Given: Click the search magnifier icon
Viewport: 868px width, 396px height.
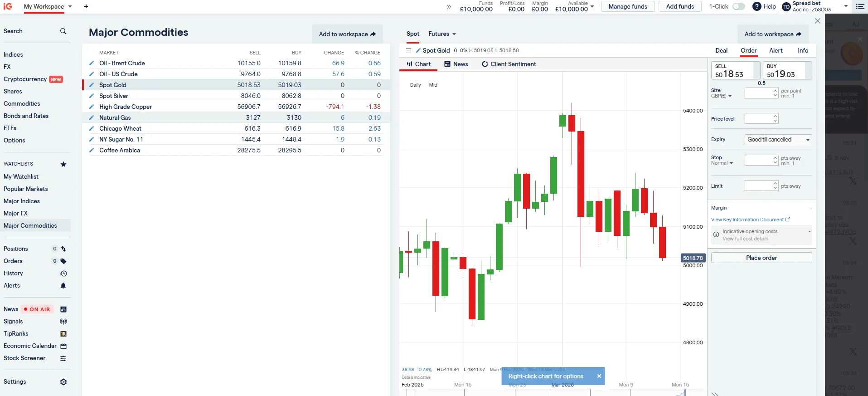Looking at the screenshot, I should tap(63, 31).
